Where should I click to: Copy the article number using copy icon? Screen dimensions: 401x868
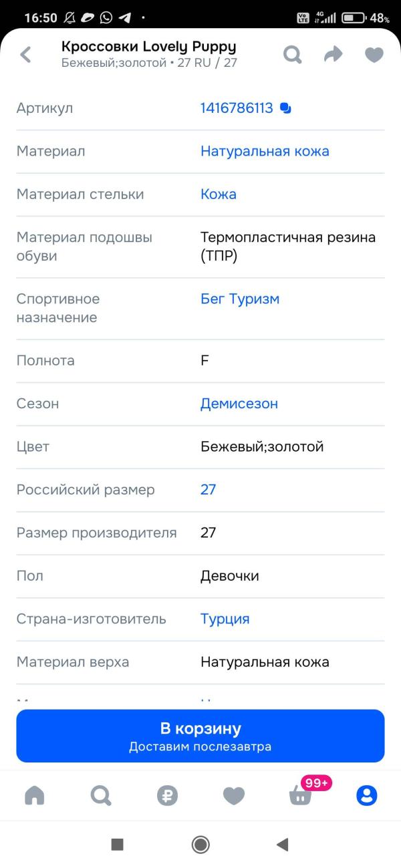pos(285,107)
